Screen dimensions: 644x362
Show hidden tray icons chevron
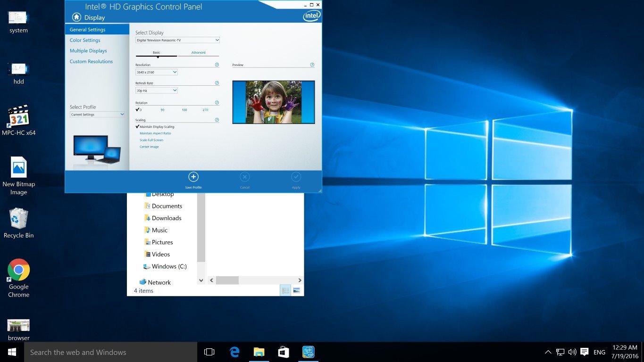click(x=548, y=352)
